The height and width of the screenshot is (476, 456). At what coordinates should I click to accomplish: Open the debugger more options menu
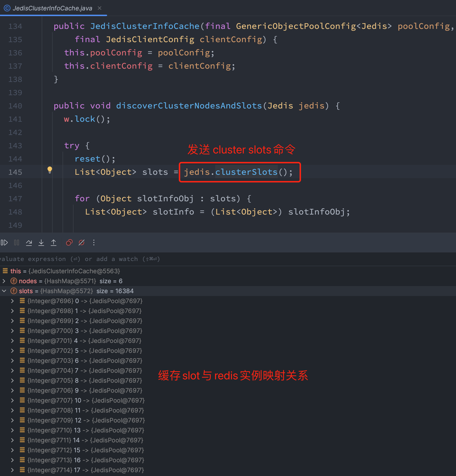[94, 242]
